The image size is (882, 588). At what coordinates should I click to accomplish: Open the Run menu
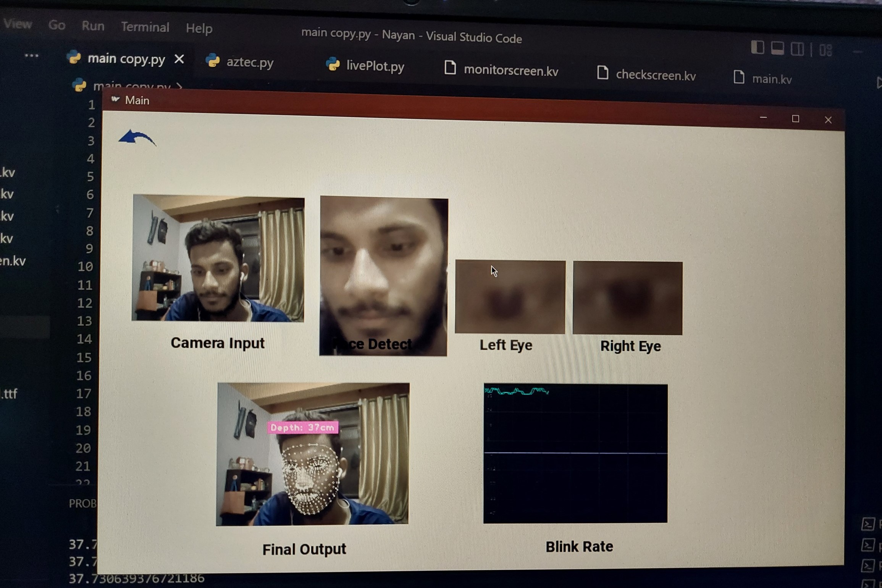click(x=93, y=26)
